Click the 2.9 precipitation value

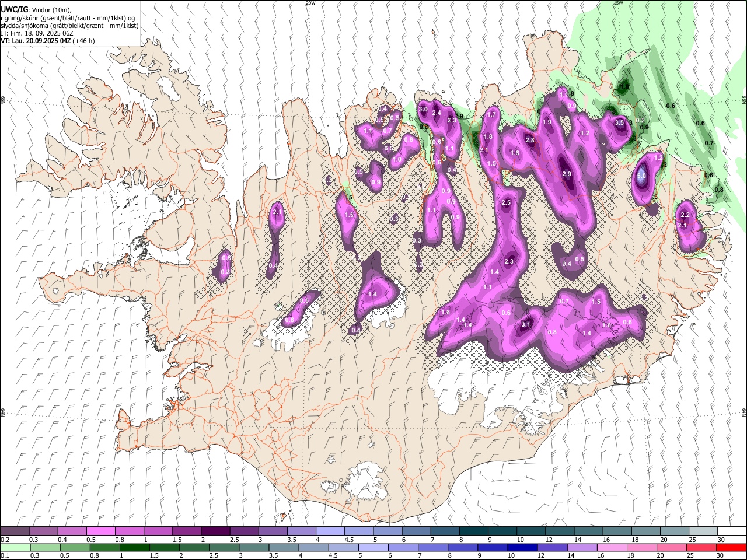(x=566, y=174)
